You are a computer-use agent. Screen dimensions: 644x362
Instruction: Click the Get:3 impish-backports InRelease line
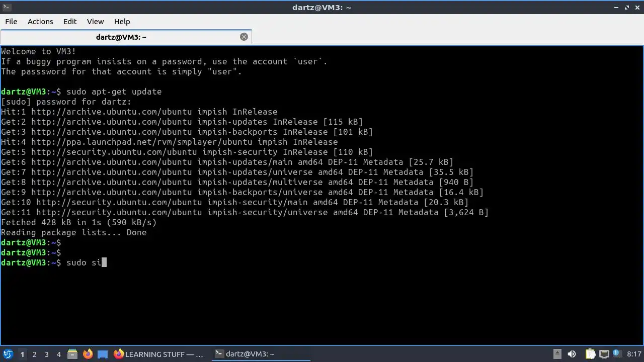point(187,132)
